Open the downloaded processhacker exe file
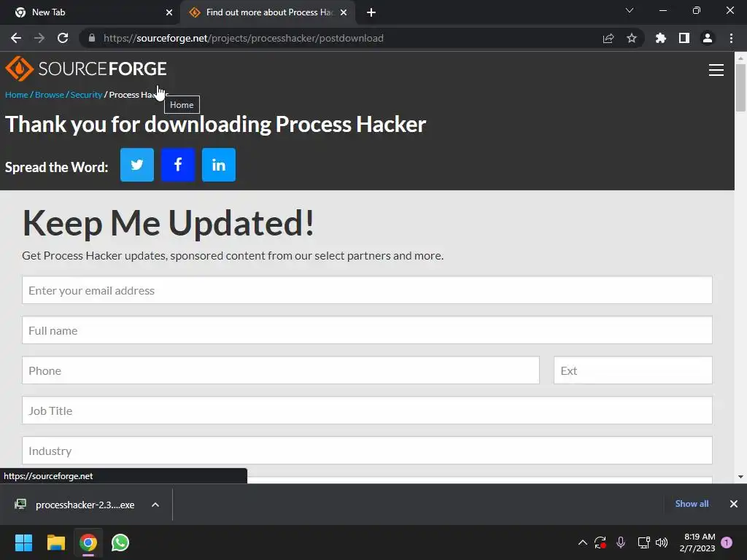Image resolution: width=747 pixels, height=560 pixels. [85, 505]
